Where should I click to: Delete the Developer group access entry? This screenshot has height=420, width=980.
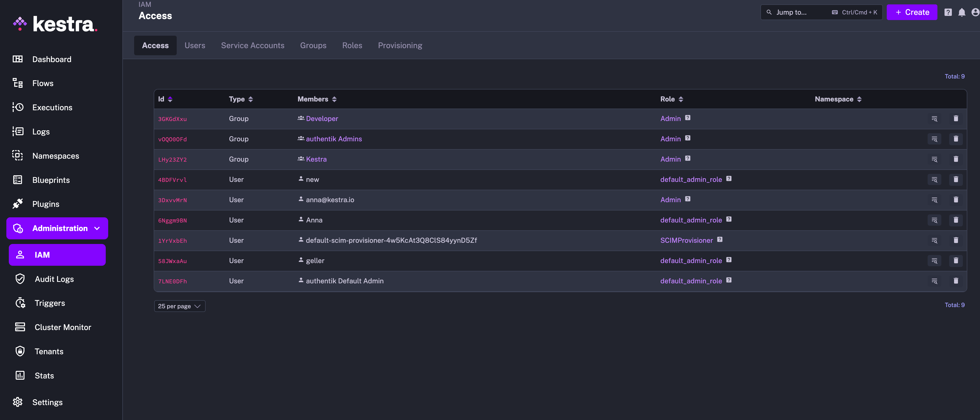click(956, 118)
